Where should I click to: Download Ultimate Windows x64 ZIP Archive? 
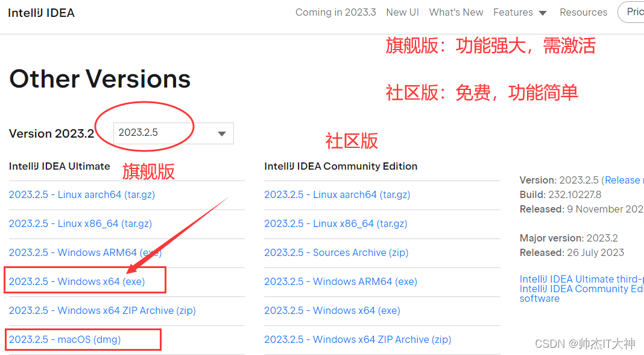103,310
